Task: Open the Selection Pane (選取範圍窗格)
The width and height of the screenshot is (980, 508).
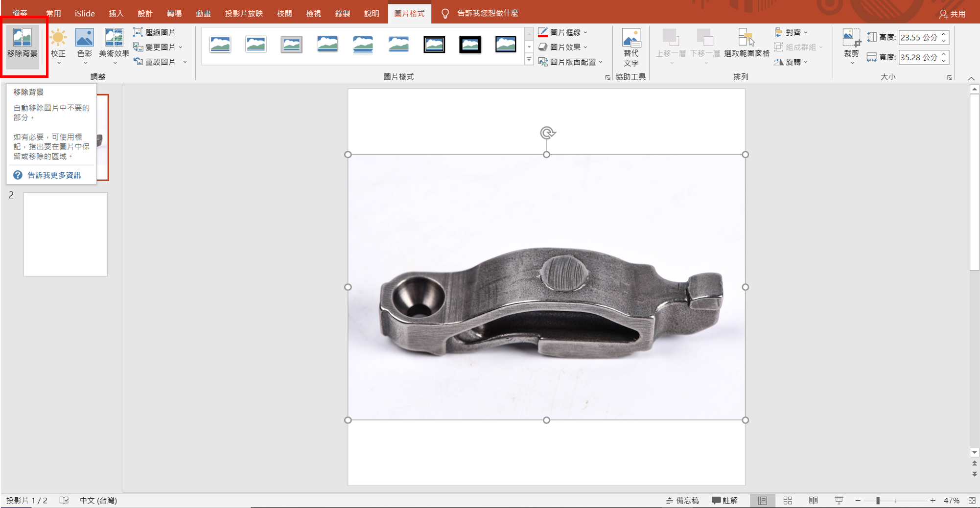Action: click(x=746, y=44)
